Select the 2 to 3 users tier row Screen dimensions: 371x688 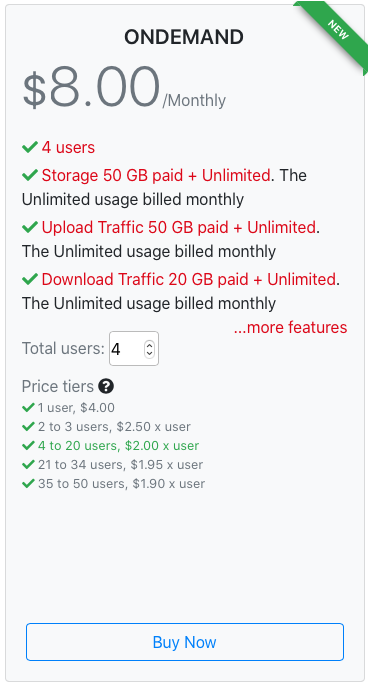[114, 426]
